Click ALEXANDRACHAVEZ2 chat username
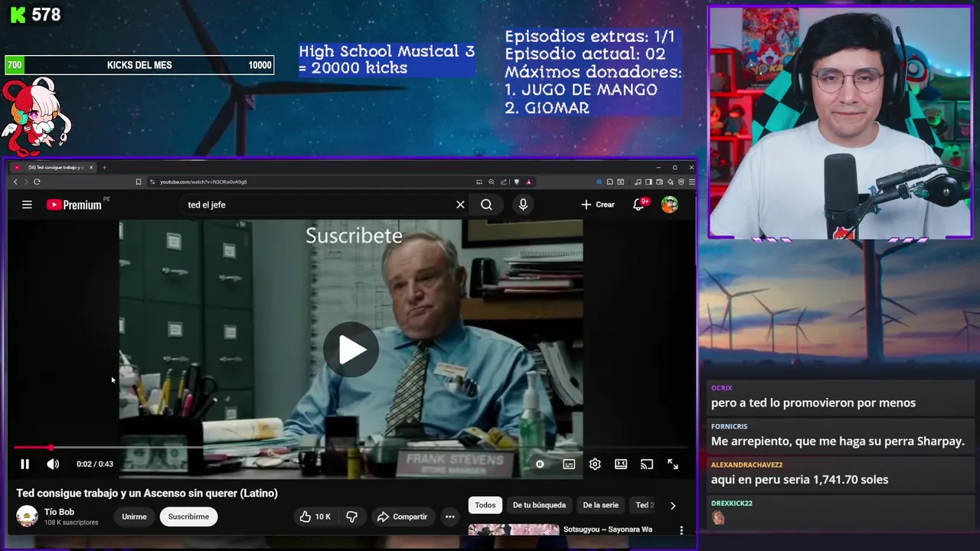This screenshot has width=980, height=551. [746, 465]
